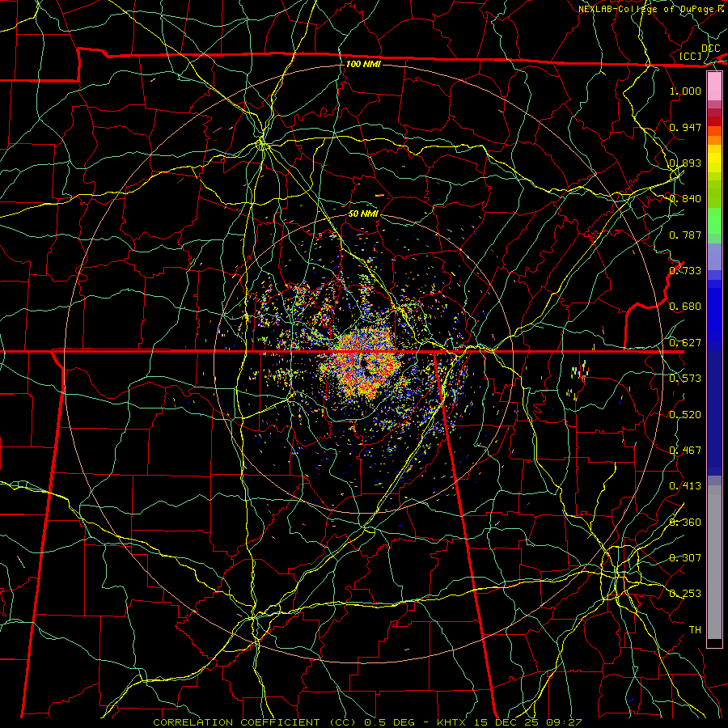This screenshot has width=728, height=728.
Task: Click the 50 NMI range ring label
Action: tap(363, 214)
